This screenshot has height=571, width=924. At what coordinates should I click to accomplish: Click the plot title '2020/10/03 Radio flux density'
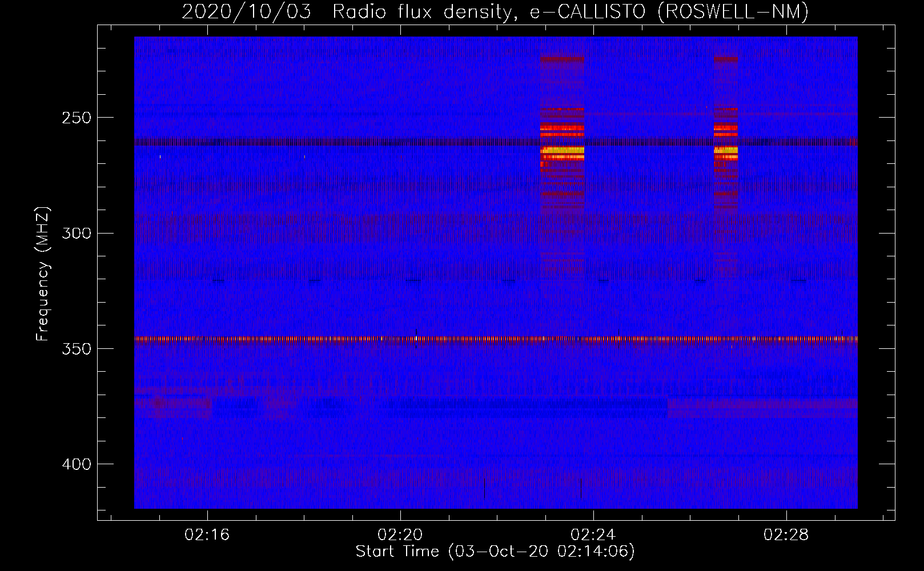coord(350,11)
